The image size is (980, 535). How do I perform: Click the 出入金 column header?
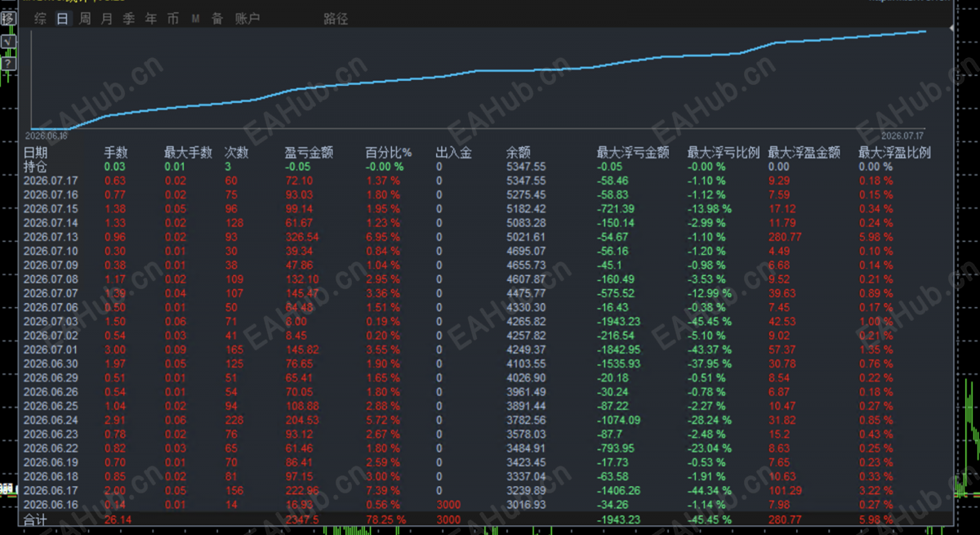[454, 152]
